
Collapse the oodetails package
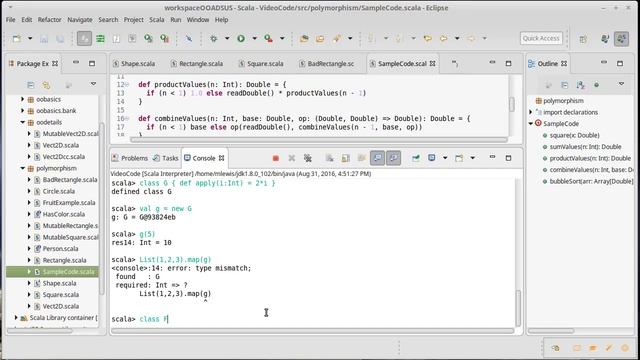click(x=22, y=122)
